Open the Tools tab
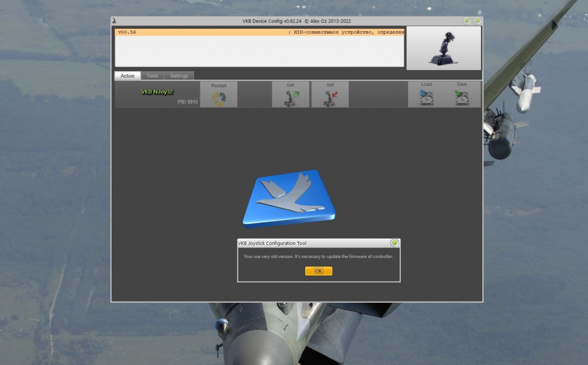The width and height of the screenshot is (588, 365). (152, 76)
